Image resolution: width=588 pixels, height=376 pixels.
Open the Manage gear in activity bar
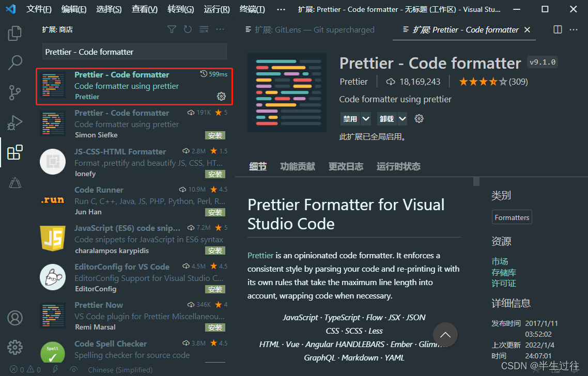point(14,348)
